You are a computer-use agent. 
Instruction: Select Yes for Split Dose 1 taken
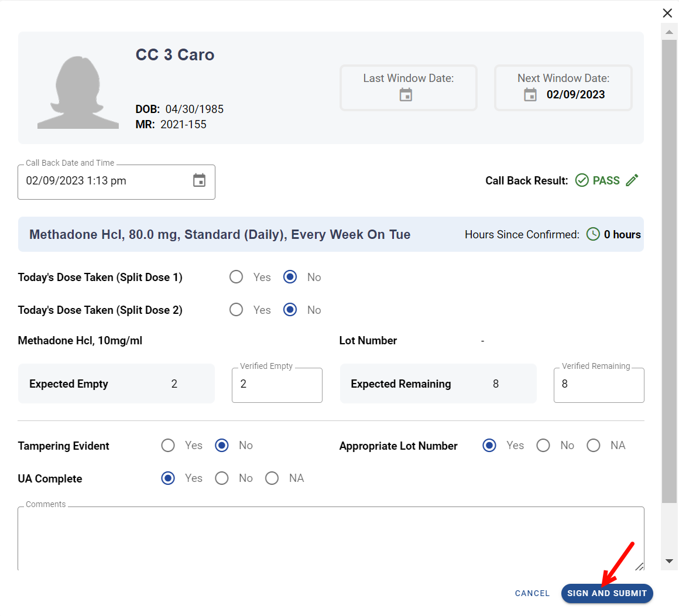(x=236, y=277)
